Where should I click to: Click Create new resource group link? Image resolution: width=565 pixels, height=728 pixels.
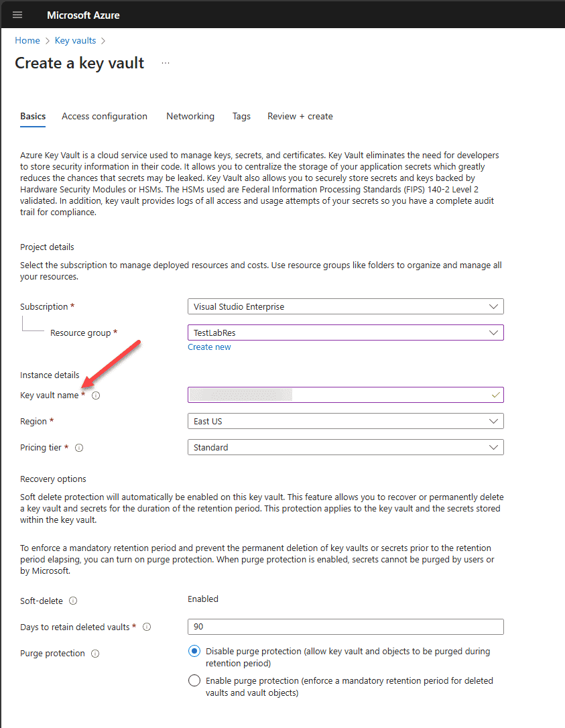[x=209, y=347]
